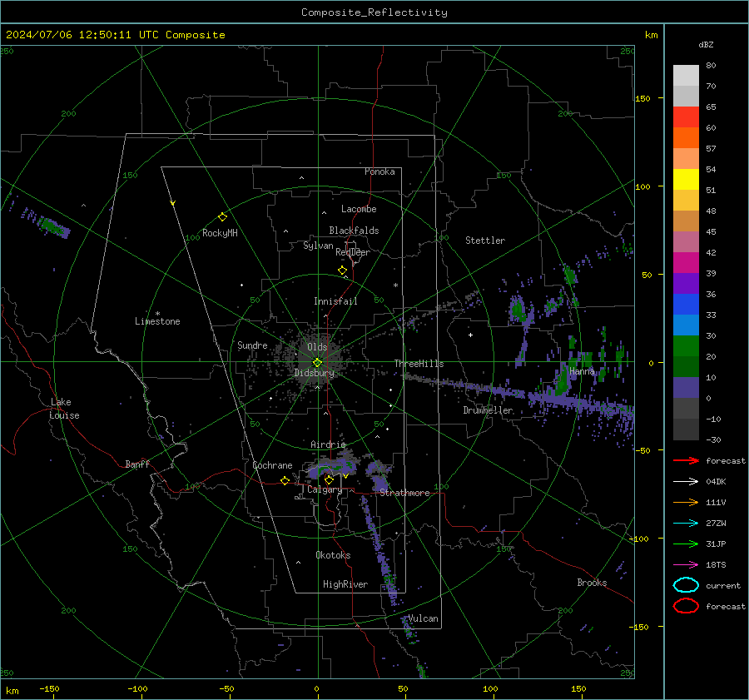Click the Banff town label

pos(137,464)
